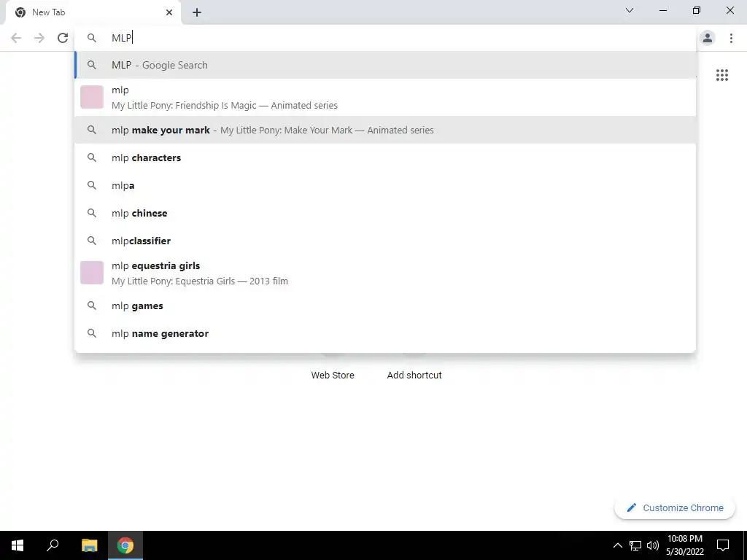Select the New Tab tab
Image resolution: width=747 pixels, height=560 pixels.
(x=93, y=12)
